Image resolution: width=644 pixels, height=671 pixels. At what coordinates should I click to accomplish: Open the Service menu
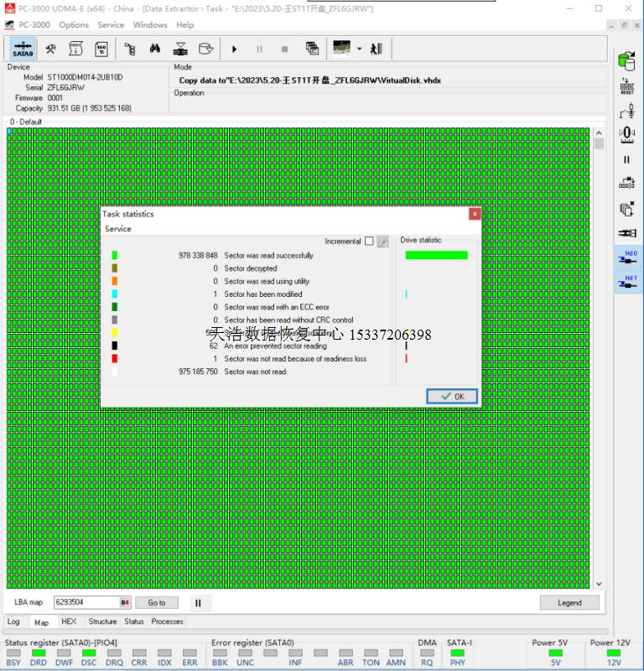click(111, 25)
